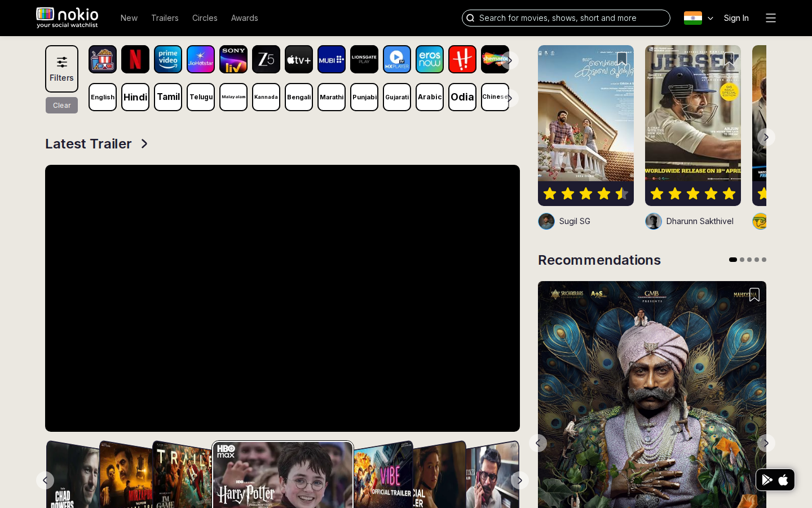The height and width of the screenshot is (508, 812).
Task: Open the India flag country dropdown
Action: (699, 18)
